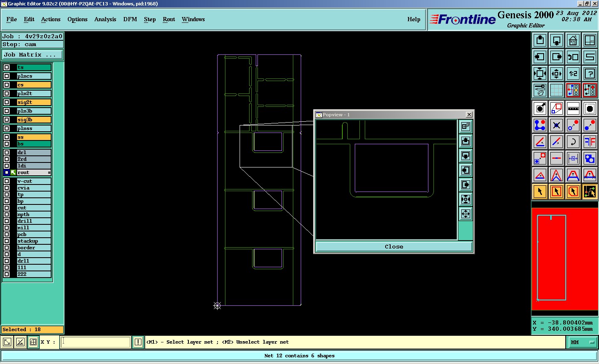Click Close button in Popview window

(394, 246)
